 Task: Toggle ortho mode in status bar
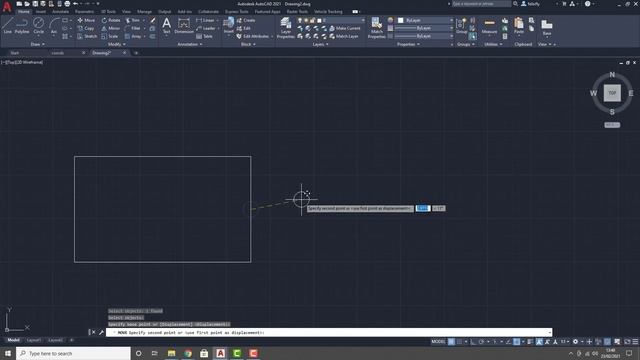coord(473,342)
